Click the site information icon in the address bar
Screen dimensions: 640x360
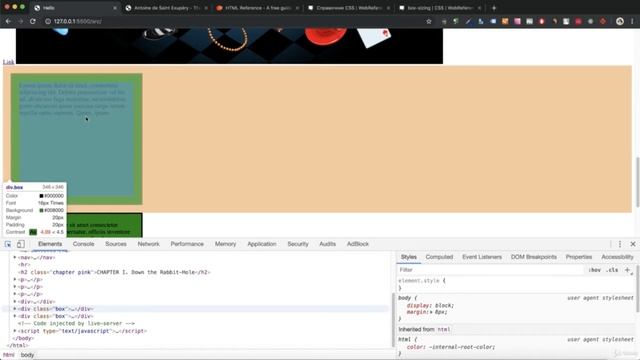point(48,21)
